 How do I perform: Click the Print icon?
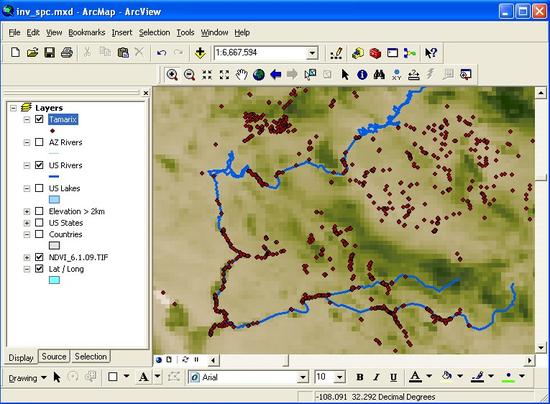pyautogui.click(x=67, y=53)
